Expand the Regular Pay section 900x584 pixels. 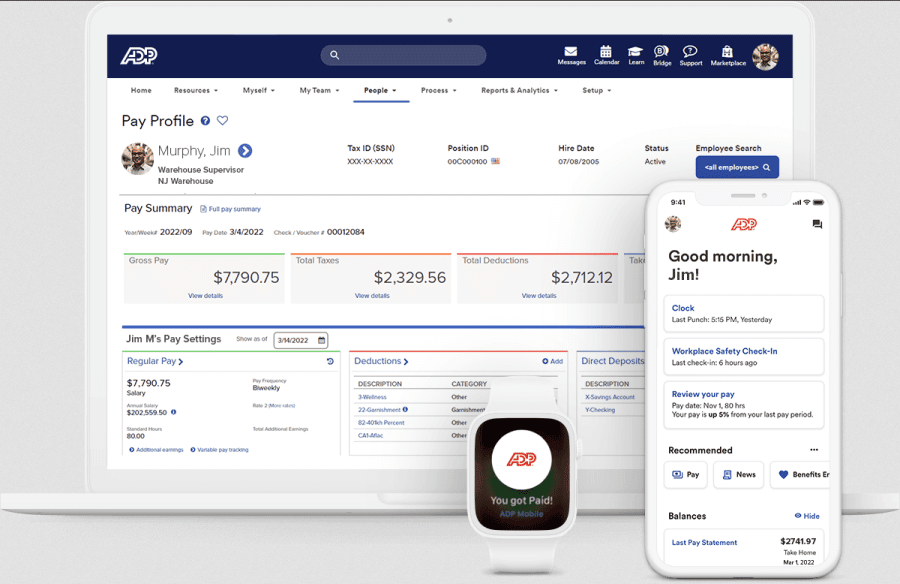coord(155,361)
